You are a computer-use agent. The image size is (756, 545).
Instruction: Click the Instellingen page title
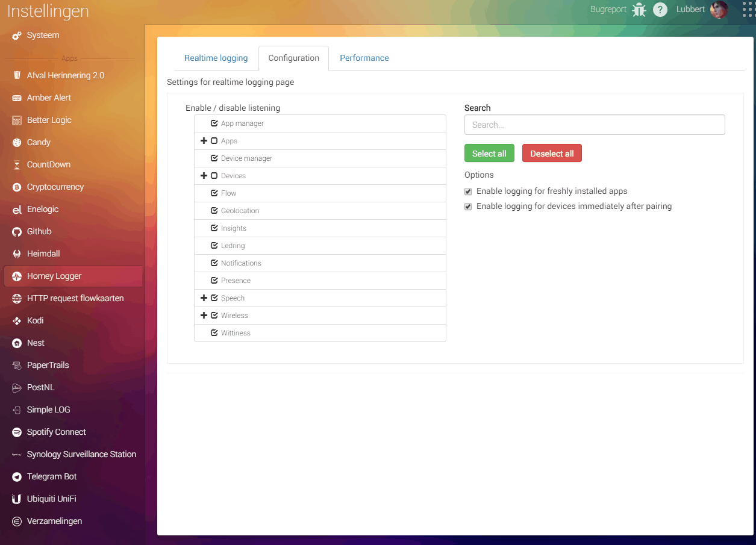(x=48, y=11)
